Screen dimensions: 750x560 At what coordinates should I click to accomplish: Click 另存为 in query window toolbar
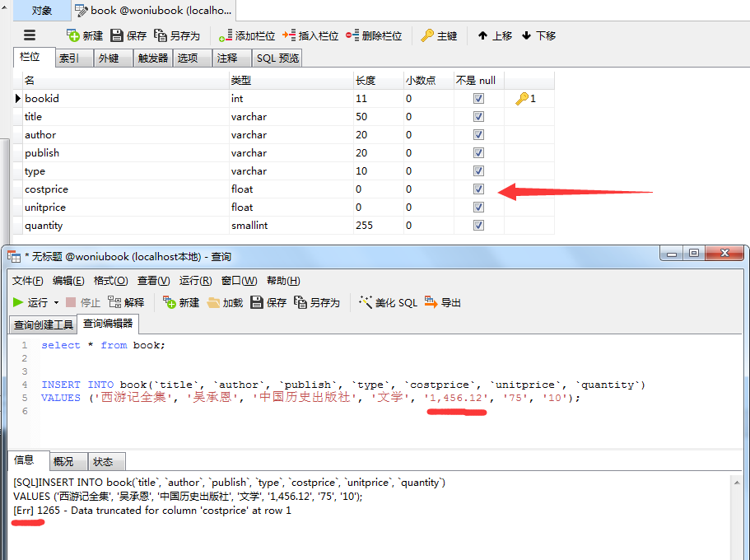pyautogui.click(x=317, y=302)
